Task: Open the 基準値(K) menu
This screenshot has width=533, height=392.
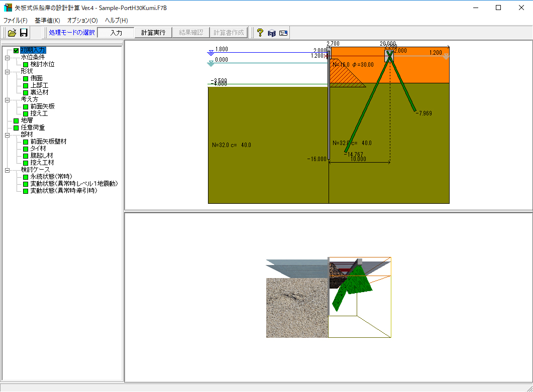Action: (47, 21)
